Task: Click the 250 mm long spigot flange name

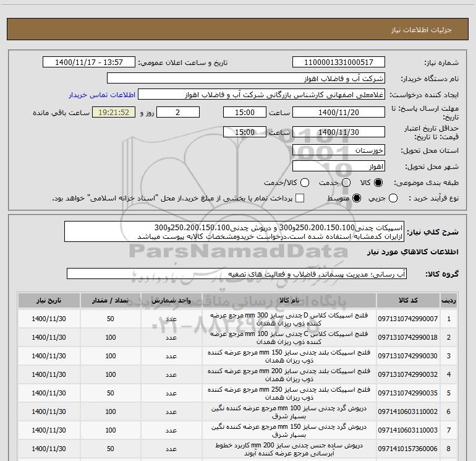Action: pyautogui.click(x=289, y=393)
